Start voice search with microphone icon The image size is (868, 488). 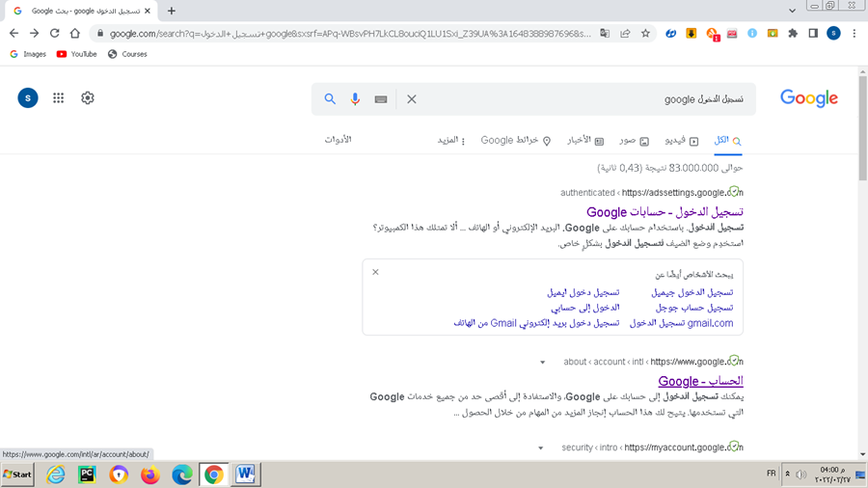click(355, 99)
